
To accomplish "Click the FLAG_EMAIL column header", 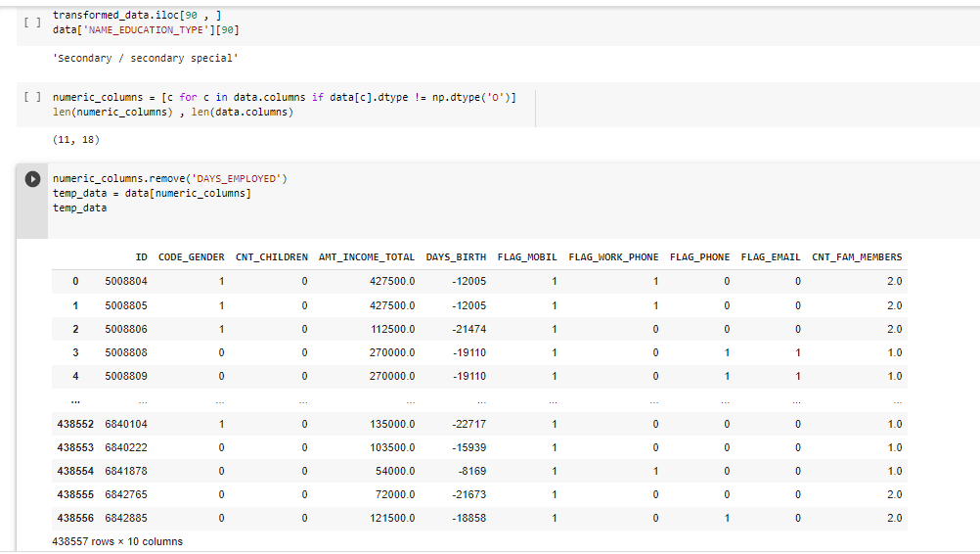I will (x=772, y=257).
